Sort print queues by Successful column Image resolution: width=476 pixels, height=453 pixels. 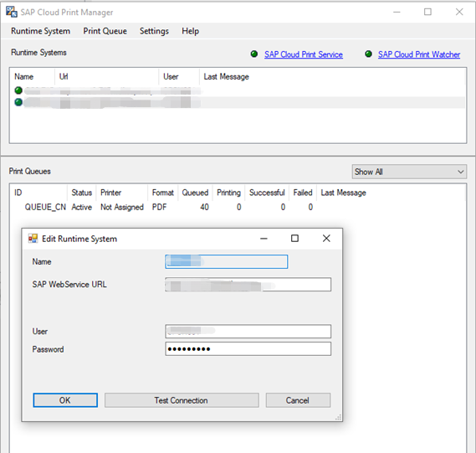tap(267, 193)
